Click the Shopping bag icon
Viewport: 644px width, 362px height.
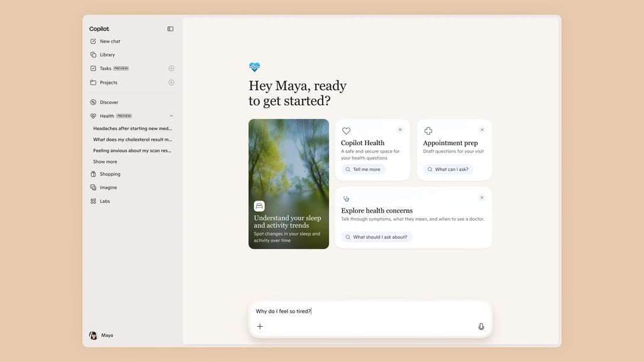(93, 174)
